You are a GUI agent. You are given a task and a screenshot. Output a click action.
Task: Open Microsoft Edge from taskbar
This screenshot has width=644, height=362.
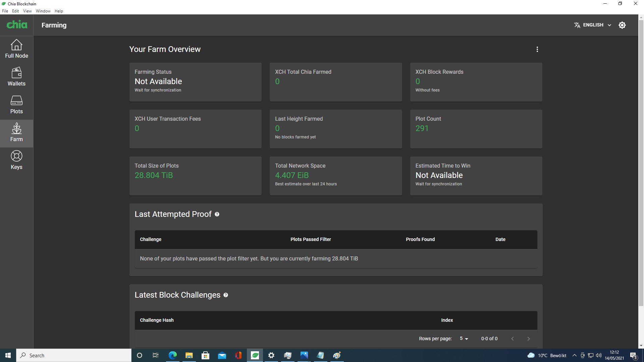172,355
